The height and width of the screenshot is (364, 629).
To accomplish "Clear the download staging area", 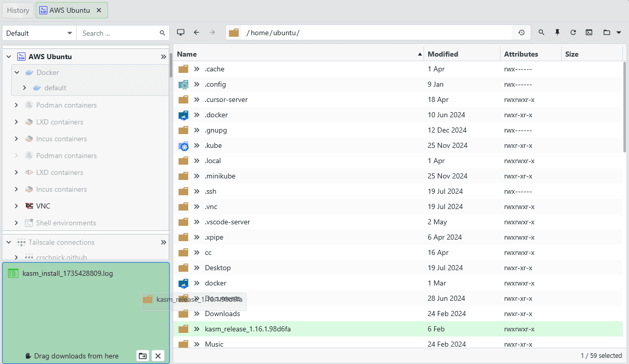I will tap(158, 356).
